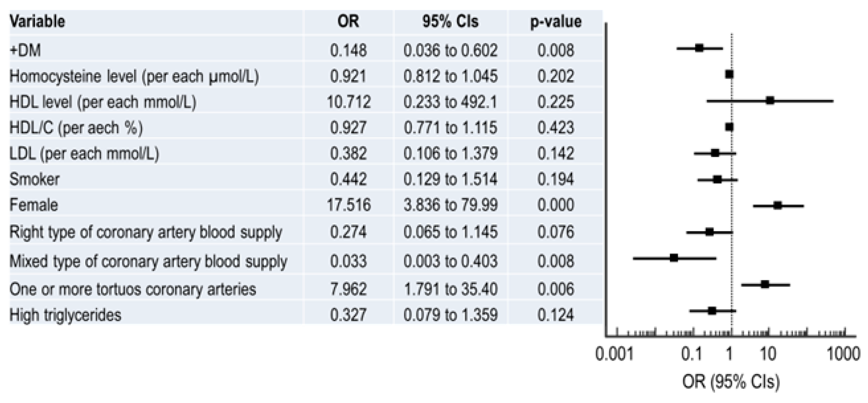Select the OR value 10.712
Image resolution: width=868 pixels, height=403 pixels.
(x=349, y=102)
